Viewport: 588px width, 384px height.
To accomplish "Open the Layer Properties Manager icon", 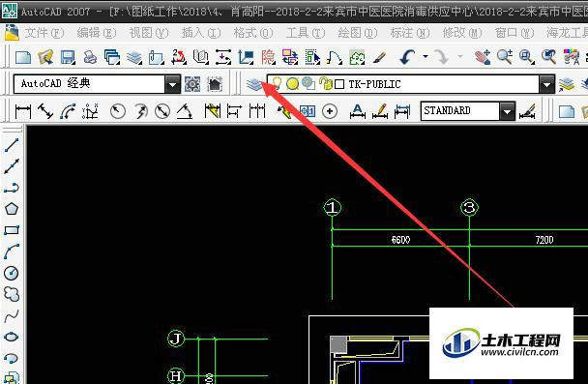I will click(x=254, y=84).
